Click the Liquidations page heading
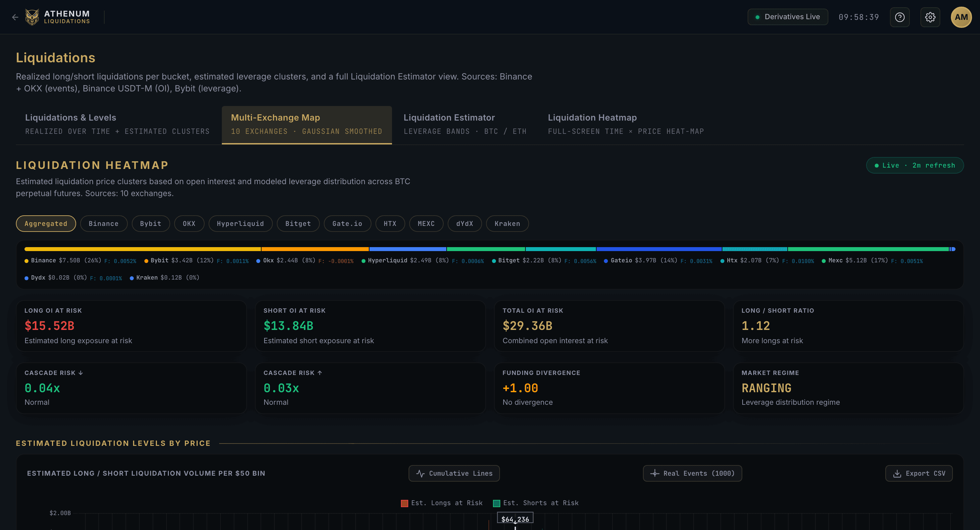The image size is (980, 530). click(x=56, y=58)
